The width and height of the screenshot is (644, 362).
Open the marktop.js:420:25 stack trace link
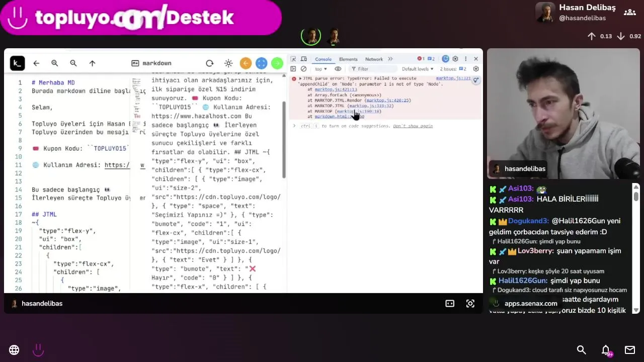coord(388,101)
